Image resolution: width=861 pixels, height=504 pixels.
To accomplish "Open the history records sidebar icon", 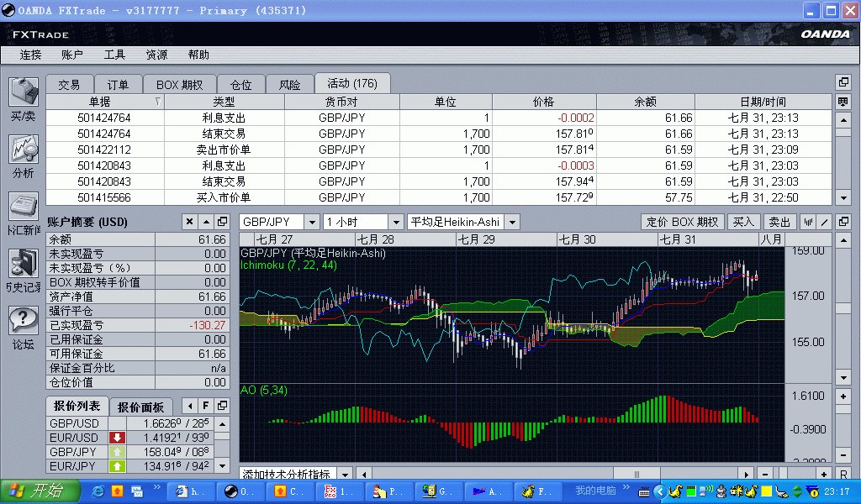I will (23, 264).
